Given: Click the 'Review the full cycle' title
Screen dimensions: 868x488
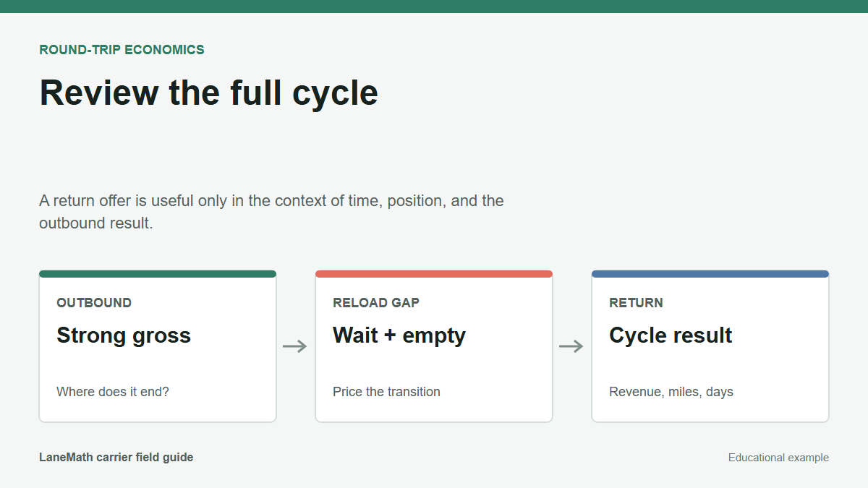Looking at the screenshot, I should (x=209, y=93).
